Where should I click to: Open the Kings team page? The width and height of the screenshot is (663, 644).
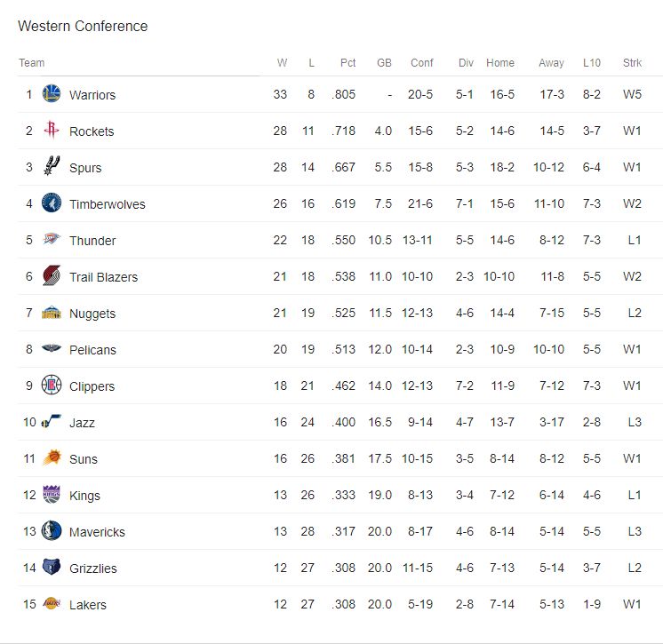pyautogui.click(x=84, y=496)
